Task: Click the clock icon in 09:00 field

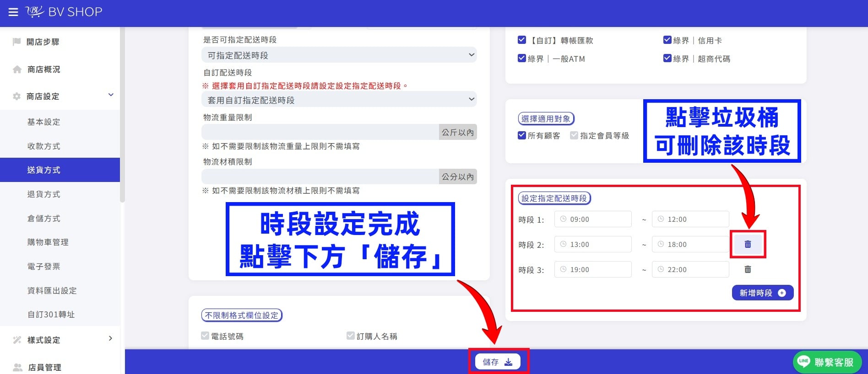Action: 564,219
